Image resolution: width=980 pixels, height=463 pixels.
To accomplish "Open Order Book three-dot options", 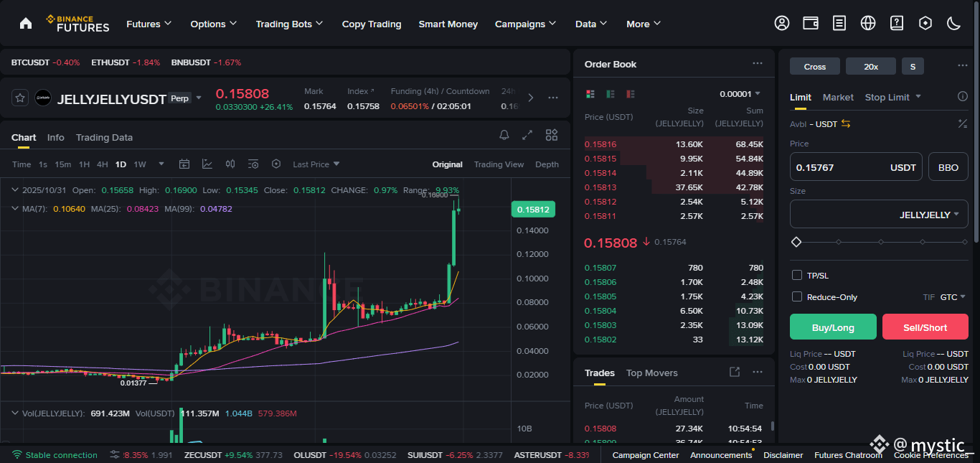I will 758,64.
